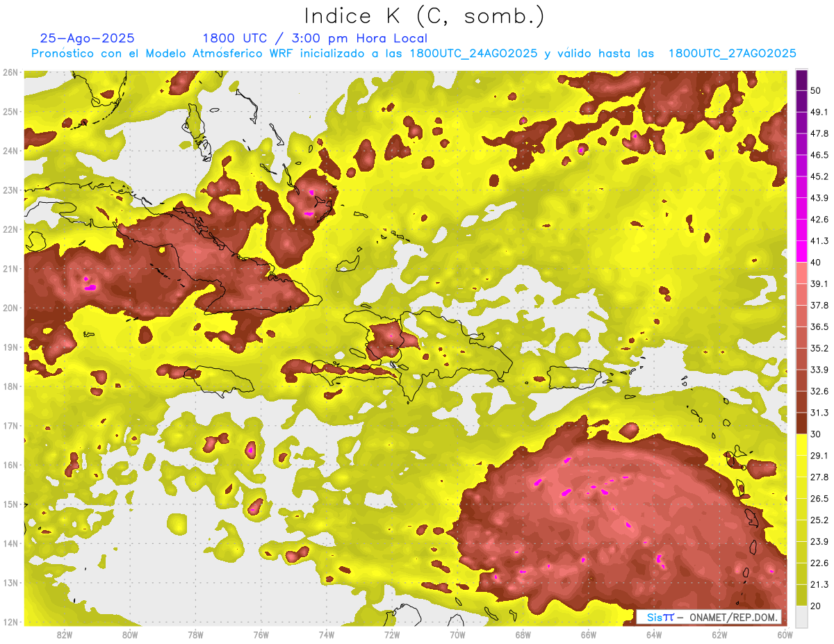Click the map title "Indice K (C, somb.)"
Viewport: 834px width, 644px height.
point(424,15)
